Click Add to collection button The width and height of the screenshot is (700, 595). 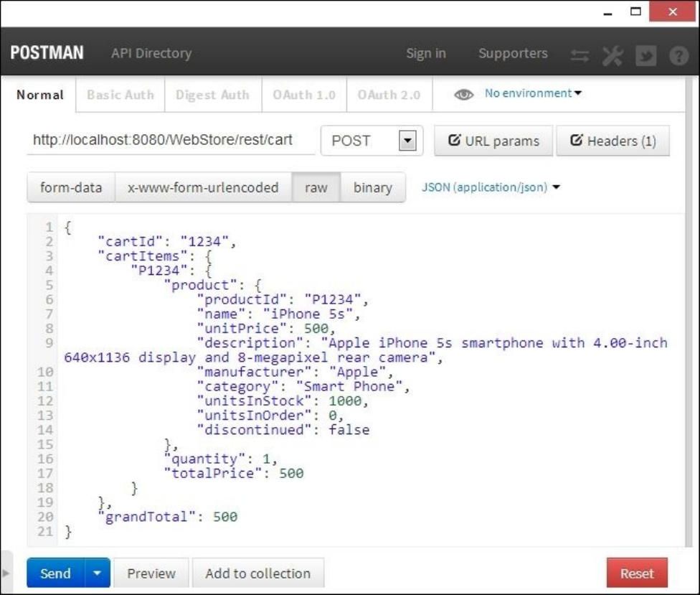coord(258,573)
